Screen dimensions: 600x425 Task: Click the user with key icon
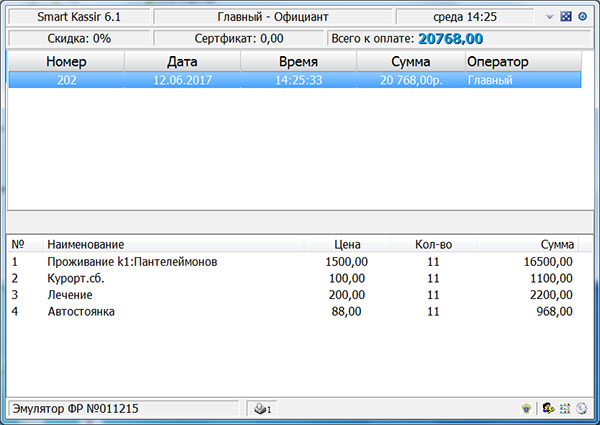point(548,408)
